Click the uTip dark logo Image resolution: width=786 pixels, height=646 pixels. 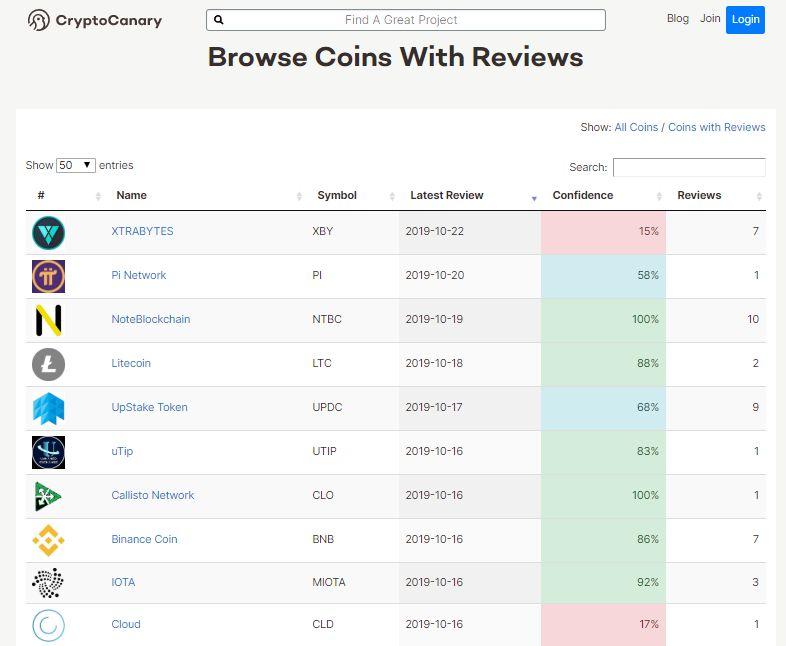(49, 452)
